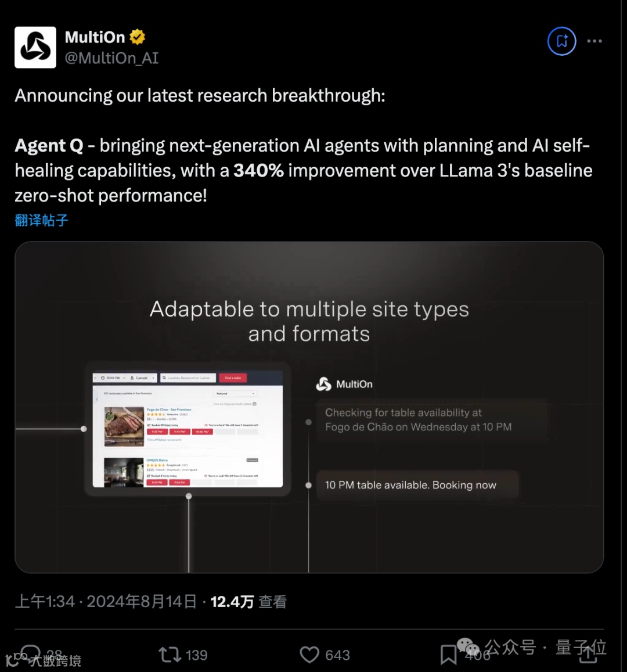Click the red Find a table button

coord(233,378)
